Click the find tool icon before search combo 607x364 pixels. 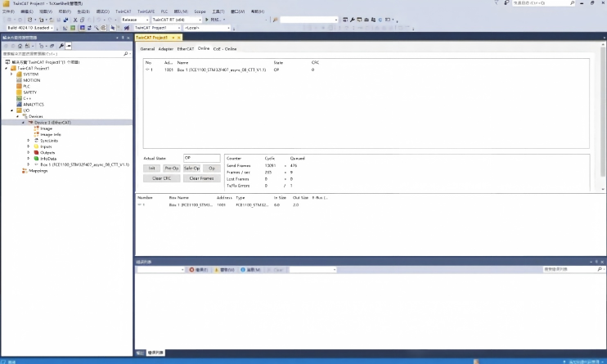[275, 20]
